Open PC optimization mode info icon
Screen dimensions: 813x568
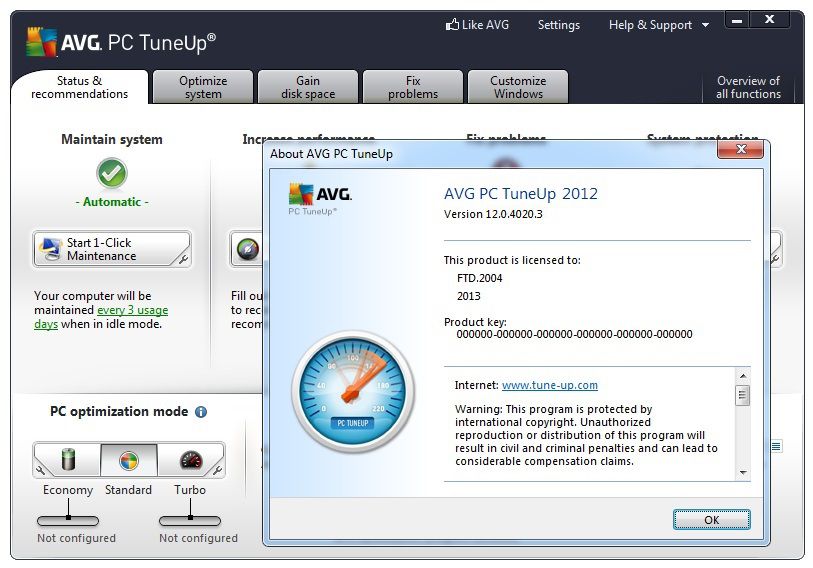(x=201, y=412)
